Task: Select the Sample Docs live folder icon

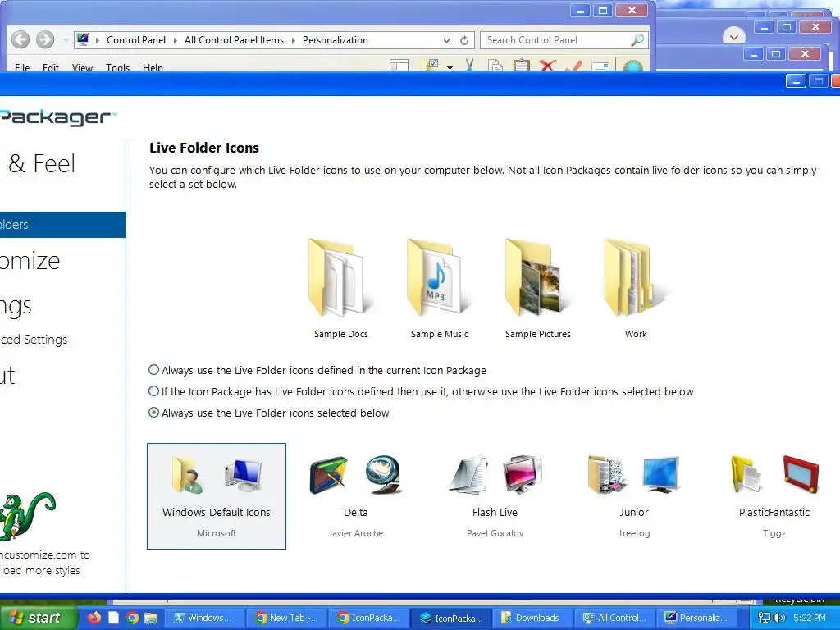Action: pos(340,288)
